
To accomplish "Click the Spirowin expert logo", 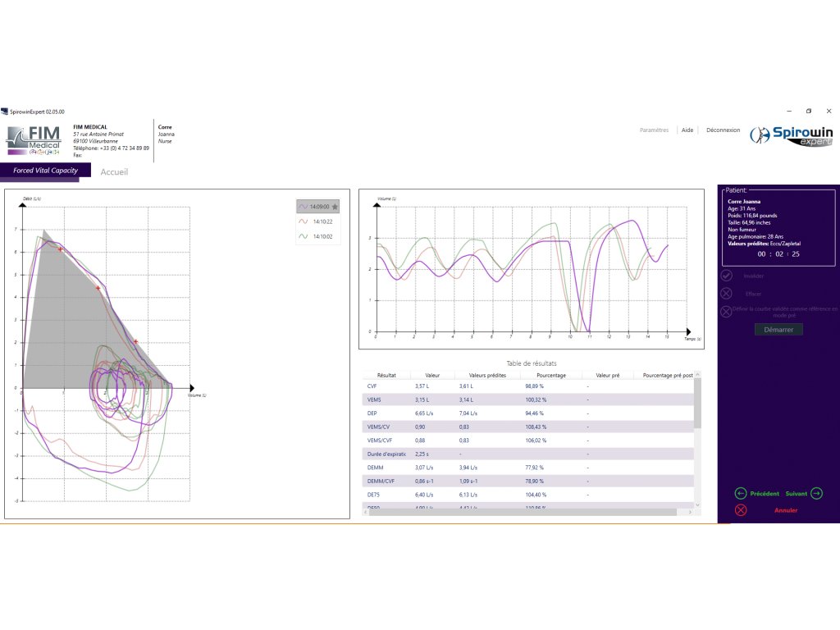I will click(792, 135).
